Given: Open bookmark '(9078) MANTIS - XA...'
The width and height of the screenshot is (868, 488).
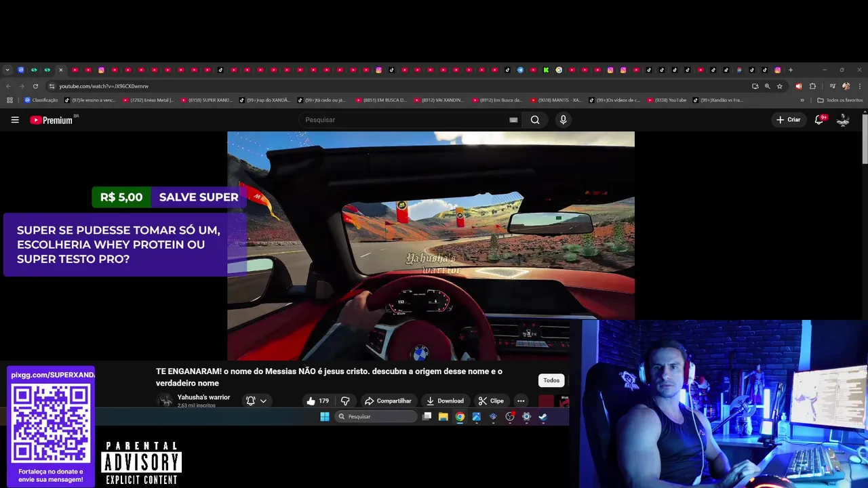Looking at the screenshot, I should (x=557, y=100).
